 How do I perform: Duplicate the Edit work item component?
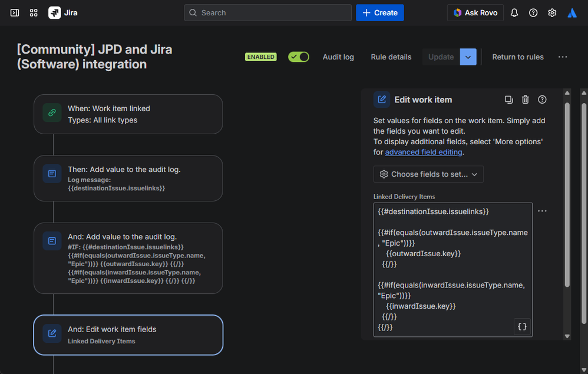(x=508, y=100)
